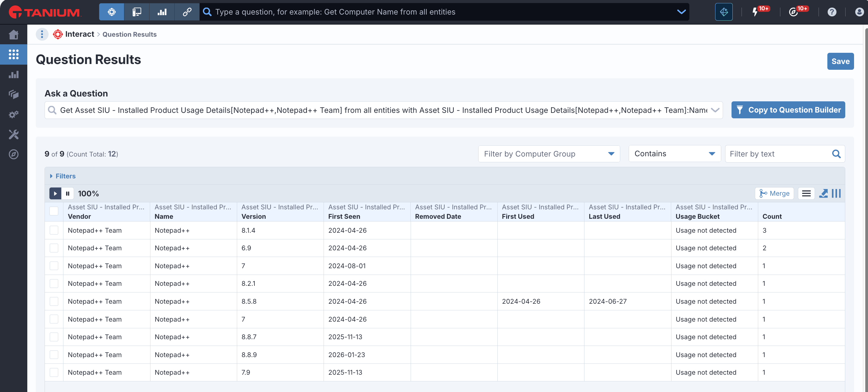This screenshot has width=868, height=392.
Task: Open the gears administration icon in sidebar
Action: (x=13, y=115)
